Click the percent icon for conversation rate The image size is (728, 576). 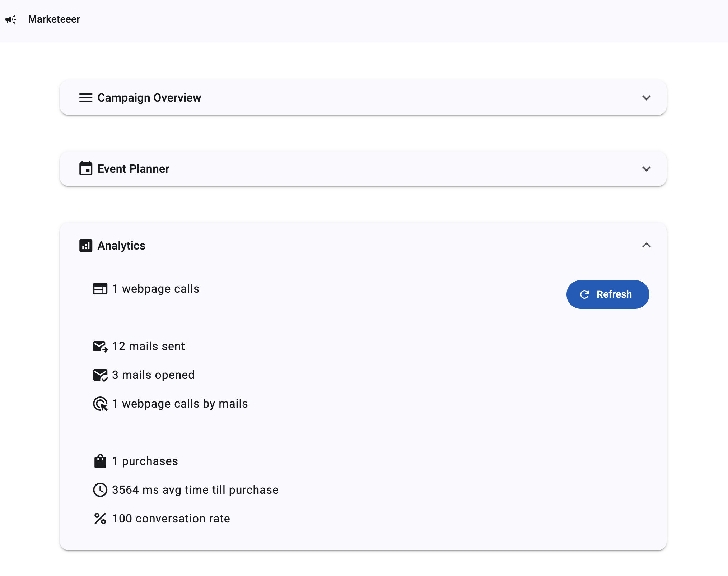pos(100,519)
